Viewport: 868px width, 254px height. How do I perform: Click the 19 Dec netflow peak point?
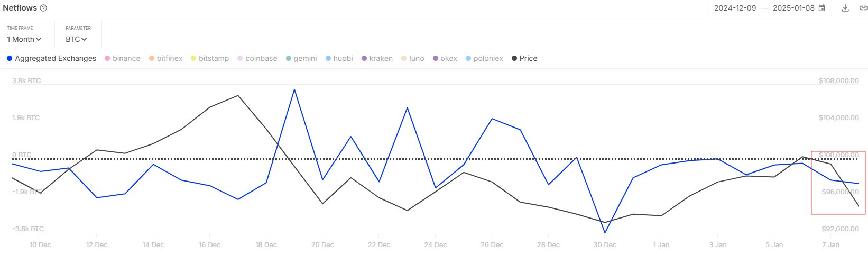point(294,89)
